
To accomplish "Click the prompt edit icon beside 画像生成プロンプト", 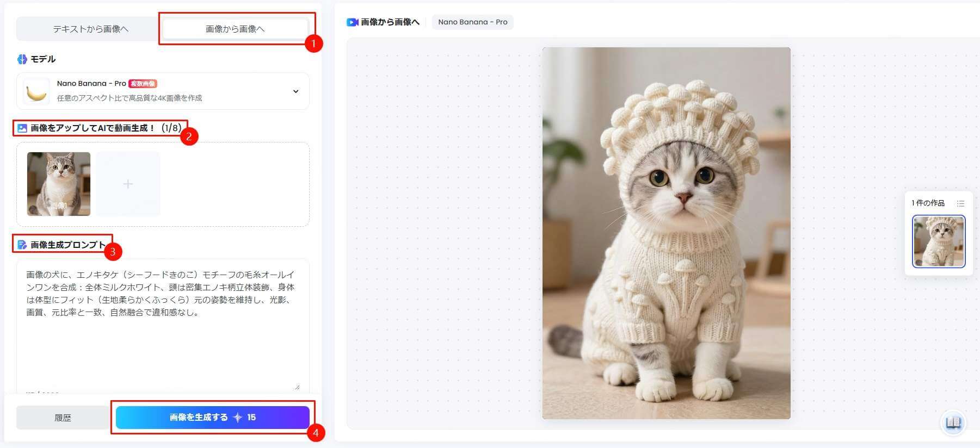I will pos(22,245).
